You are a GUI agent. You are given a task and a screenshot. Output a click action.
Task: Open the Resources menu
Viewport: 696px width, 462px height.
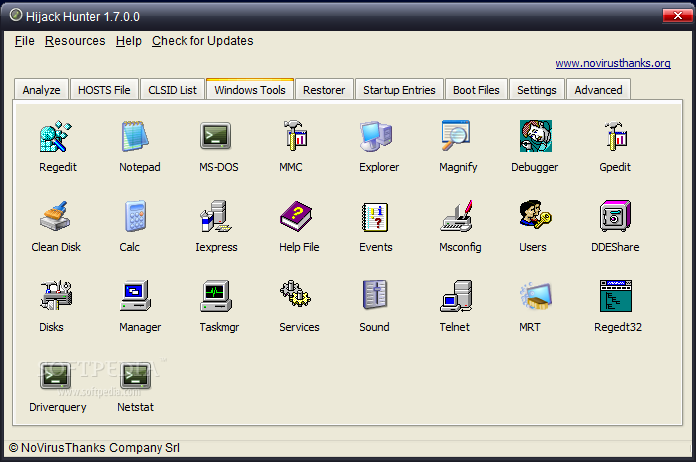pyautogui.click(x=75, y=41)
